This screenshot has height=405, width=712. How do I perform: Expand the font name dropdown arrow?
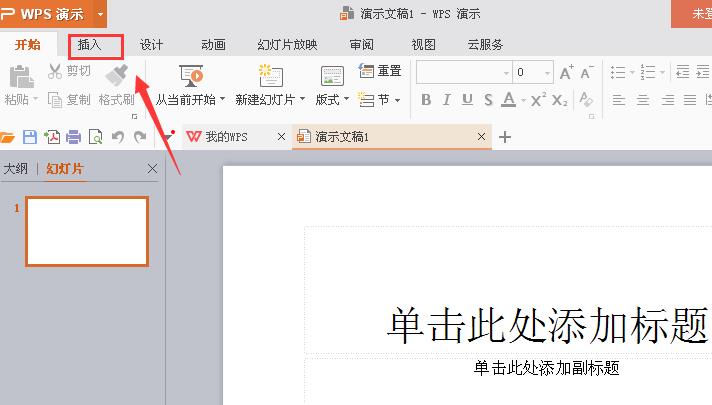(506, 73)
